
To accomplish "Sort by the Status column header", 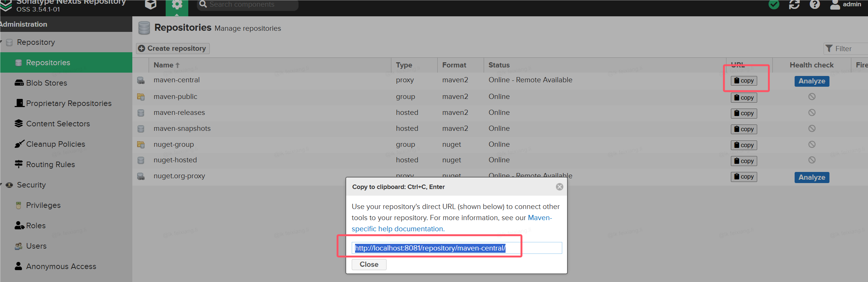I will tap(605, 65).
